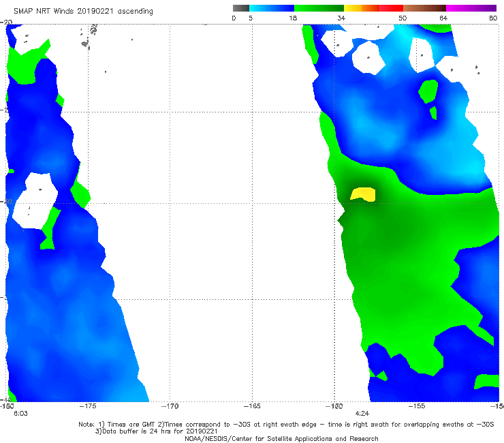Click the color bar label '18'
Viewport: 504px width, 443px height.
click(293, 18)
